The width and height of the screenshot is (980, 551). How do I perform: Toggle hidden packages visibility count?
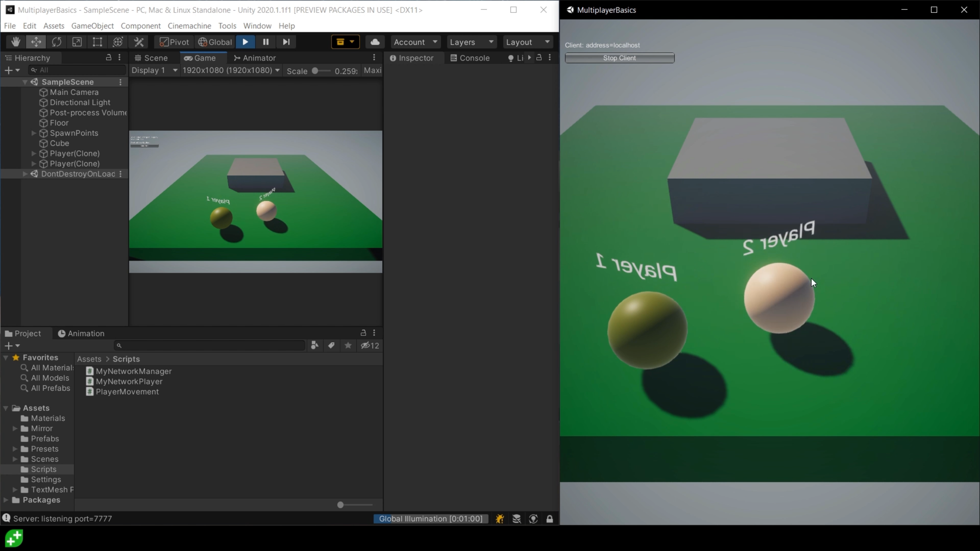click(x=370, y=346)
